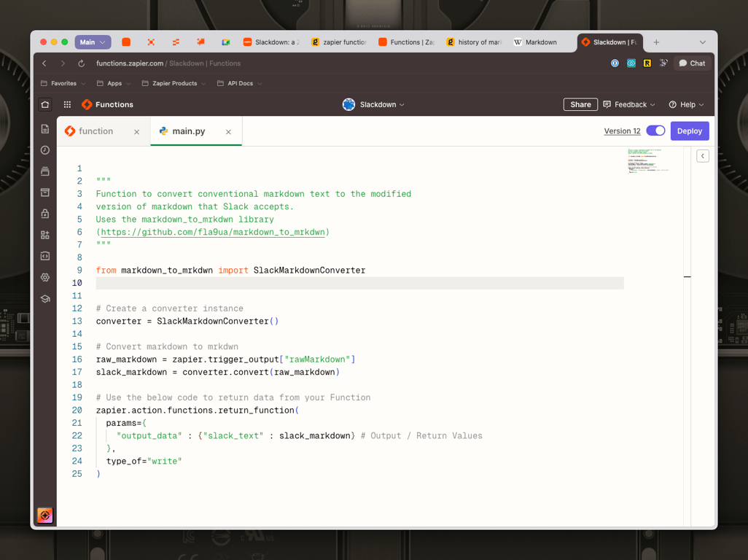Click the padlock secrets icon in sidebar

(x=45, y=214)
